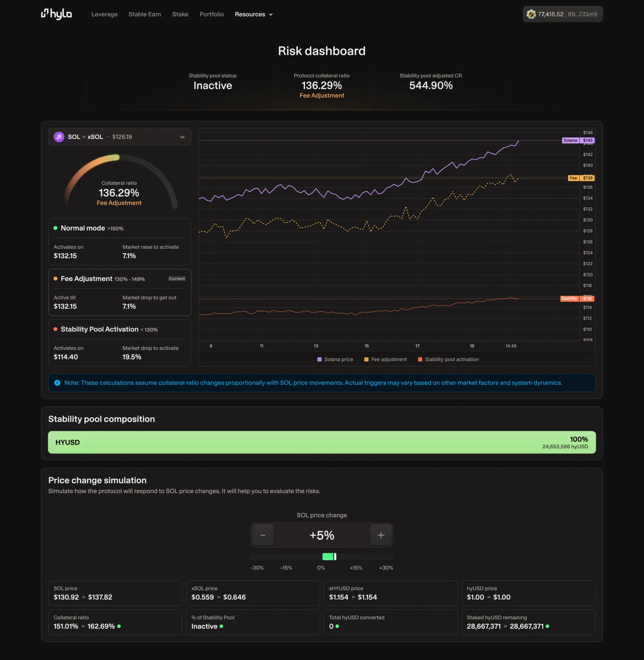Click the 14:48 time axis label
This screenshot has width=644, height=660.
pos(511,346)
